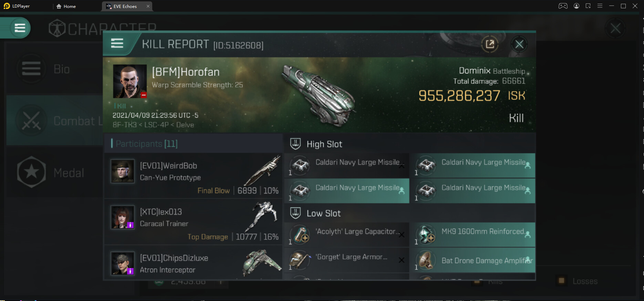Image resolution: width=644 pixels, height=301 pixels.
Task: Close the Kill Report panel
Action: (519, 44)
